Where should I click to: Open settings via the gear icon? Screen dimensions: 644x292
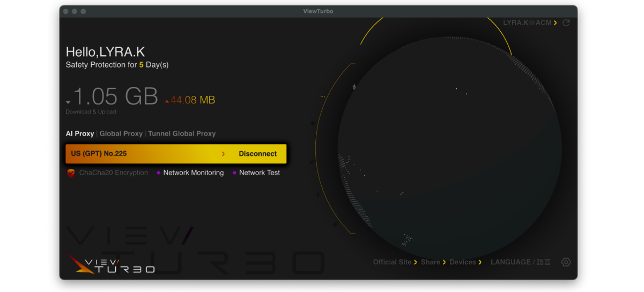(x=566, y=262)
